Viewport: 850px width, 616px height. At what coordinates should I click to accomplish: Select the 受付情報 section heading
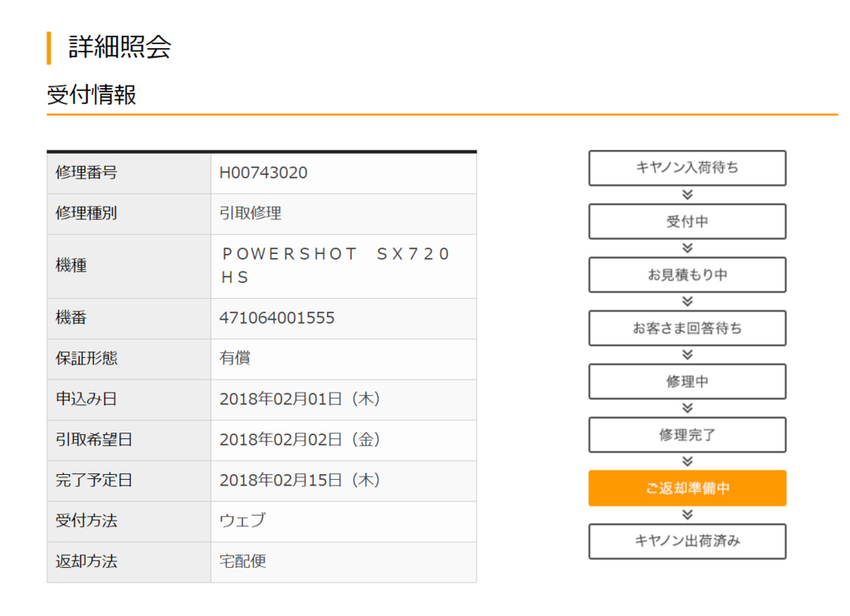point(91,95)
